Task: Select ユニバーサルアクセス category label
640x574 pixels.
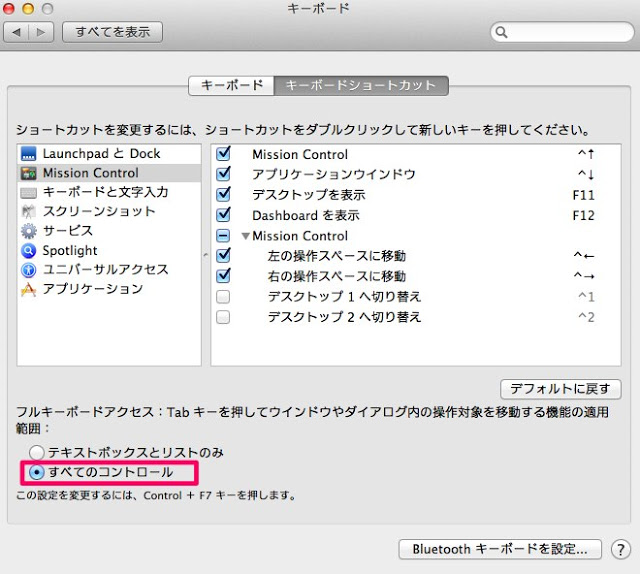Action: (105, 269)
